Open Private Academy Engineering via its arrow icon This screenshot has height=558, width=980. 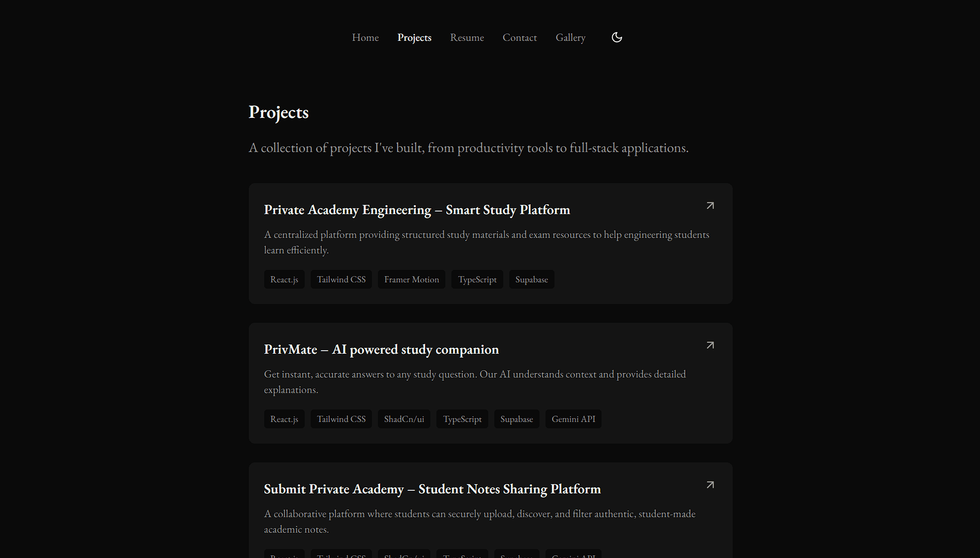pyautogui.click(x=710, y=205)
